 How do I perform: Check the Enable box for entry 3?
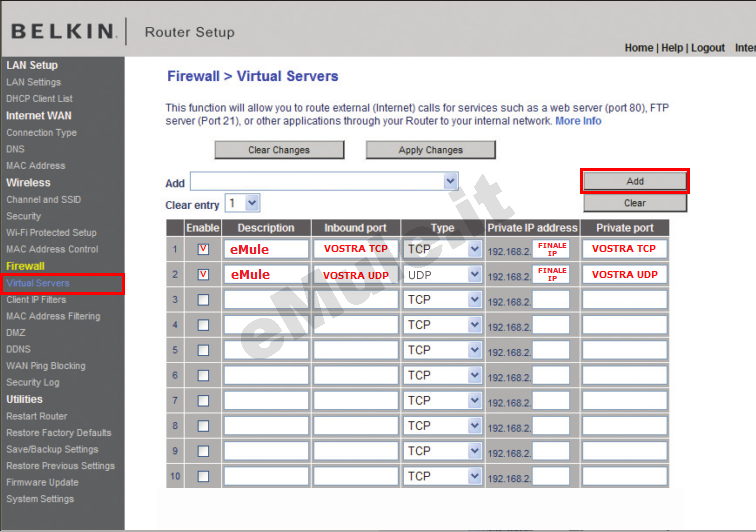(203, 300)
